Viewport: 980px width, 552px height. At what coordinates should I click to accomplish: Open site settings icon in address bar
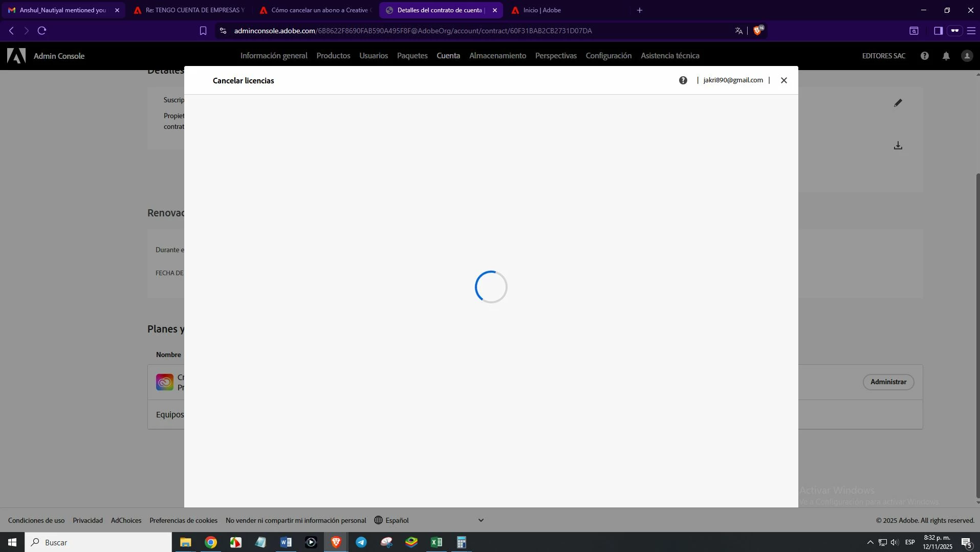(x=223, y=31)
